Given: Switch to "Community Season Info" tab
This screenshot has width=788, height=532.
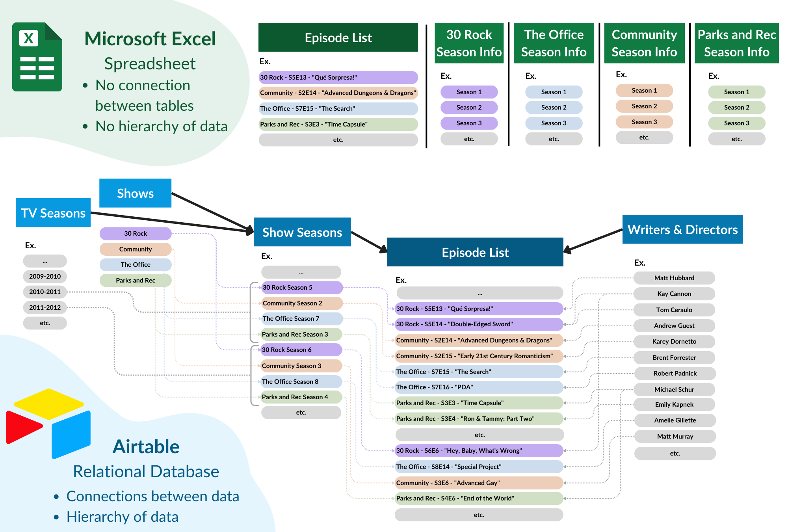Looking at the screenshot, I should coord(644,43).
